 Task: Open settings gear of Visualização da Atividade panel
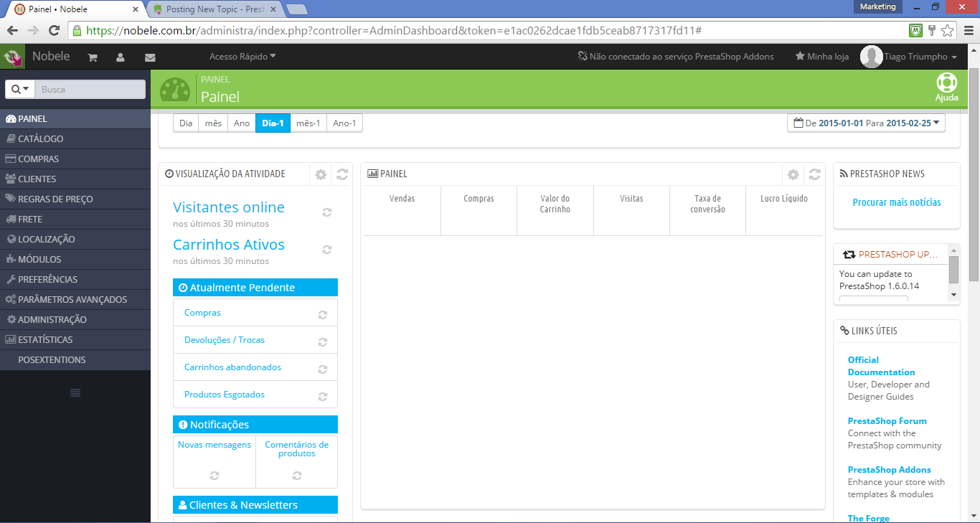click(321, 174)
